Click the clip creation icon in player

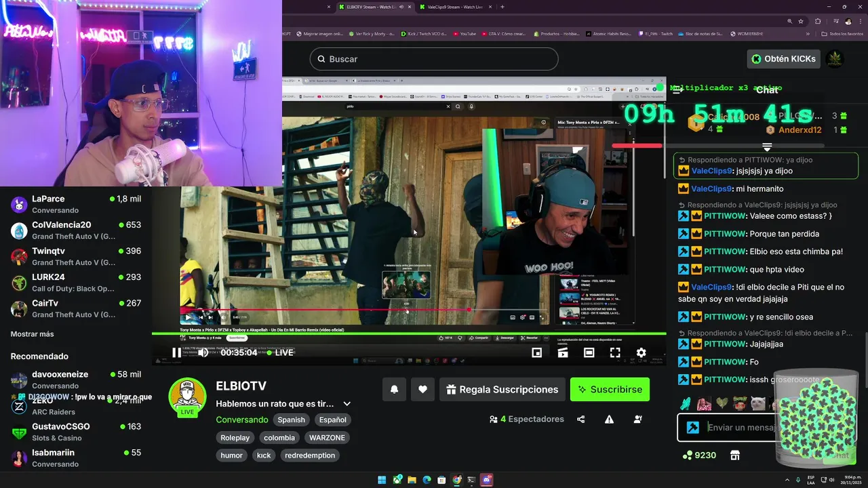point(563,352)
